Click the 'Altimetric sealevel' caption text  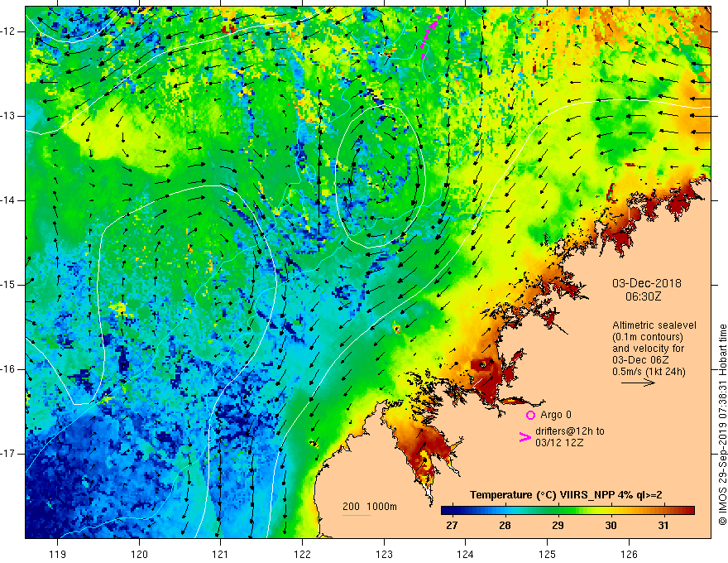[x=654, y=325]
